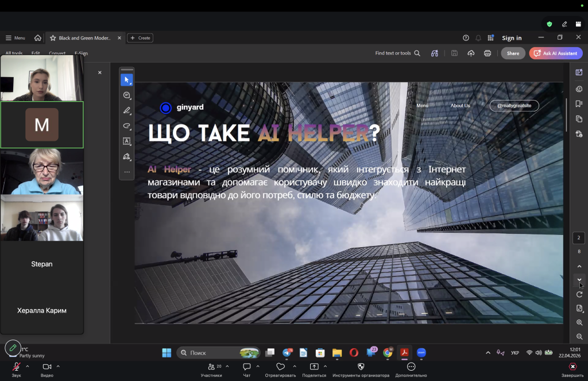Click the document vertical scrollbar thumb
The height and width of the screenshot is (381, 588).
click(566, 115)
